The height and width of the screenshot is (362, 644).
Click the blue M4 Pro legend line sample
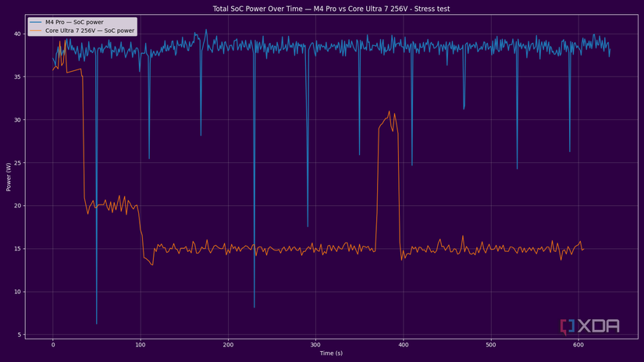click(36, 22)
